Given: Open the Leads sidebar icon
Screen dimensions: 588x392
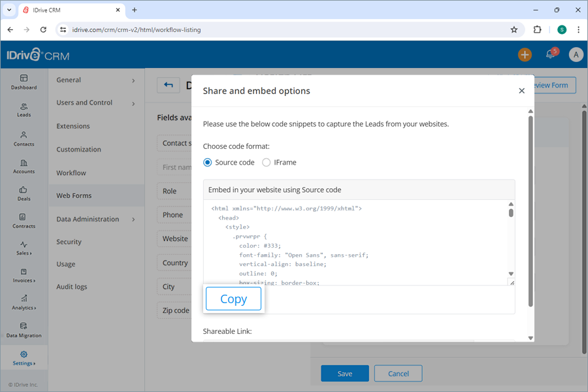Looking at the screenshot, I should (24, 111).
